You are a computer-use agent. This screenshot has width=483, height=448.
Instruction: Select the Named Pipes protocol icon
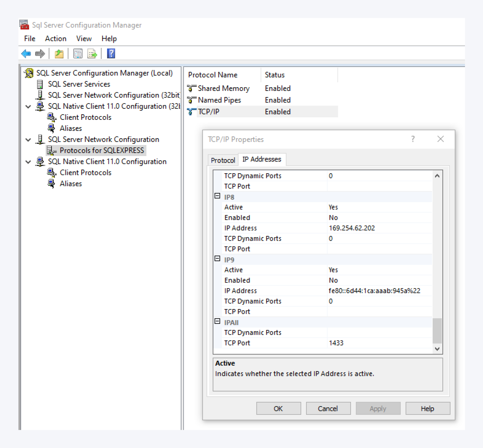[x=191, y=100]
